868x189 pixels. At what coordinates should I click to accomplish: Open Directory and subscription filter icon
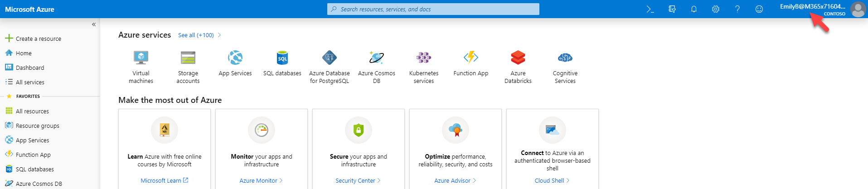[672, 9]
